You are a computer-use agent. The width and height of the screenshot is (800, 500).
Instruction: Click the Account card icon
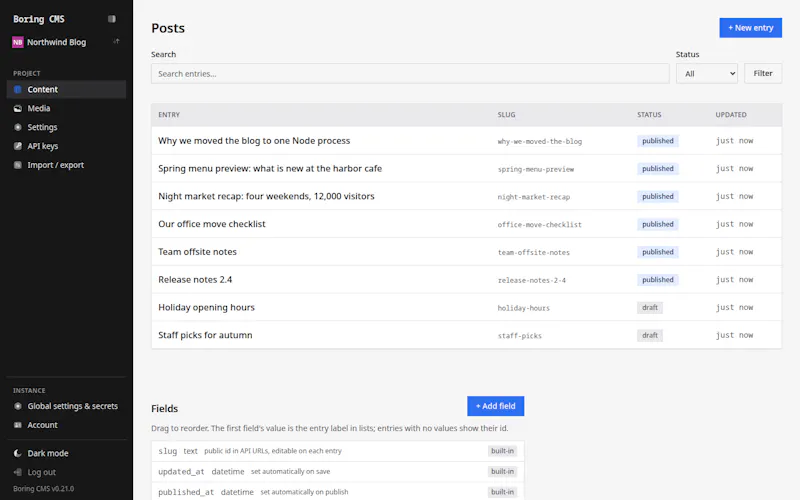(x=18, y=425)
